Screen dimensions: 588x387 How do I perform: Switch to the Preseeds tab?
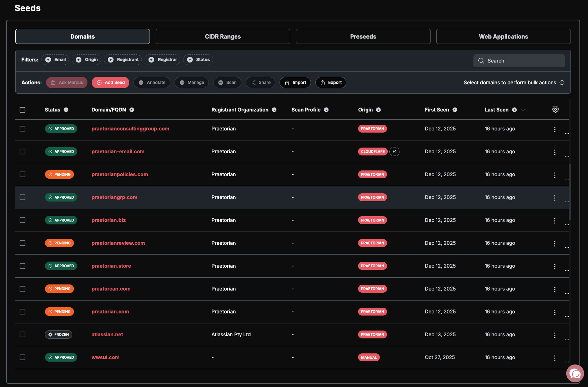363,36
